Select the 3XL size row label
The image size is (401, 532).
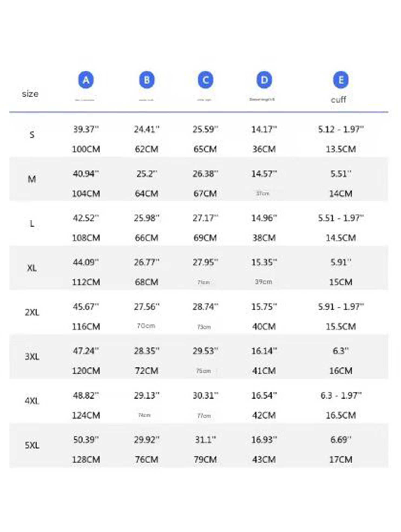click(x=32, y=357)
